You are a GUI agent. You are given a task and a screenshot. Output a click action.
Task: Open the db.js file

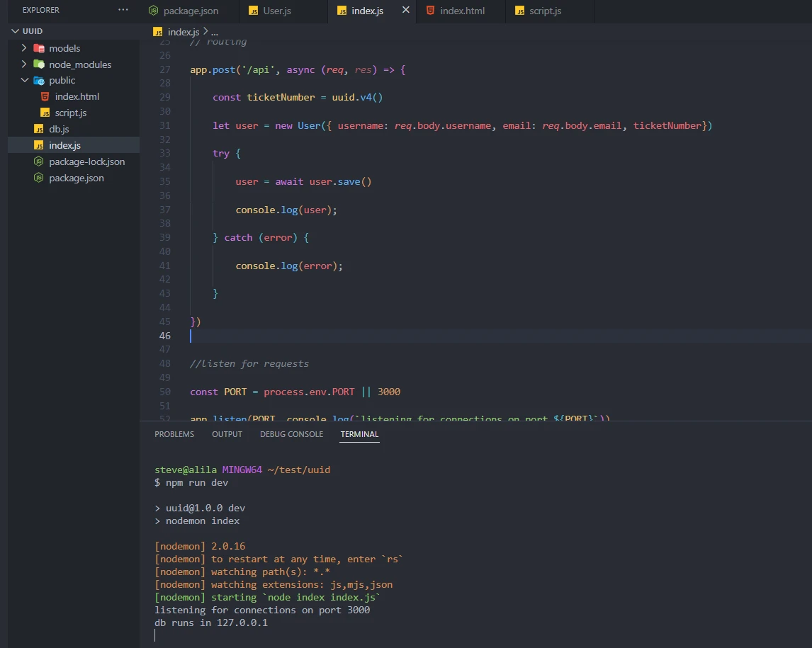point(57,129)
